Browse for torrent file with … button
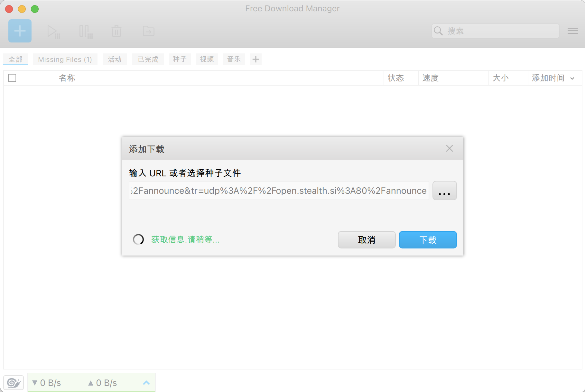Image resolution: width=585 pixels, height=392 pixels. tap(445, 191)
